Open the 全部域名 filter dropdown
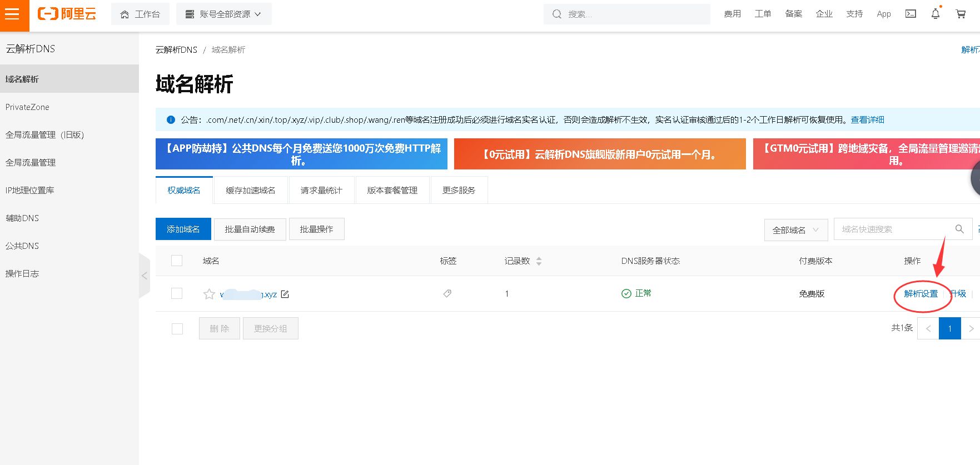The image size is (980, 465). coord(795,230)
